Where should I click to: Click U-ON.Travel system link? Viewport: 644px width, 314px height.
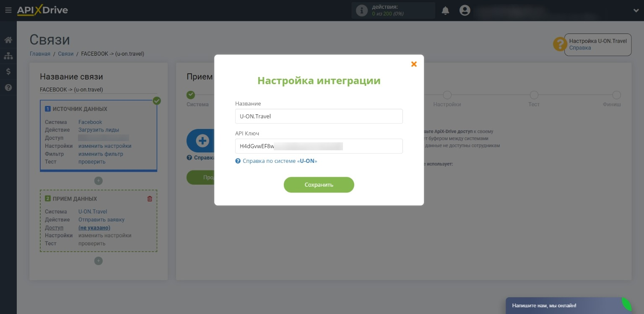tap(93, 212)
